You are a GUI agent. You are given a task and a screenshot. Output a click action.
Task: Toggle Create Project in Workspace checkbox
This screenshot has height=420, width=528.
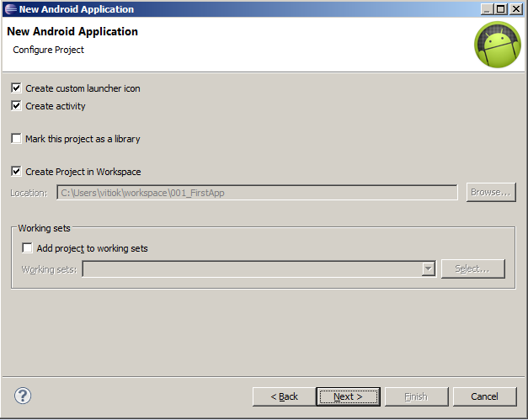click(x=16, y=172)
